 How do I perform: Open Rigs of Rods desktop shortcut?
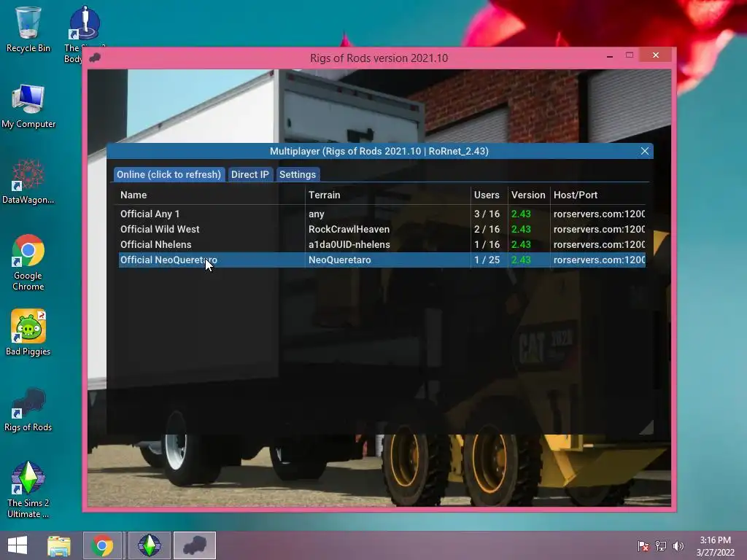28,408
